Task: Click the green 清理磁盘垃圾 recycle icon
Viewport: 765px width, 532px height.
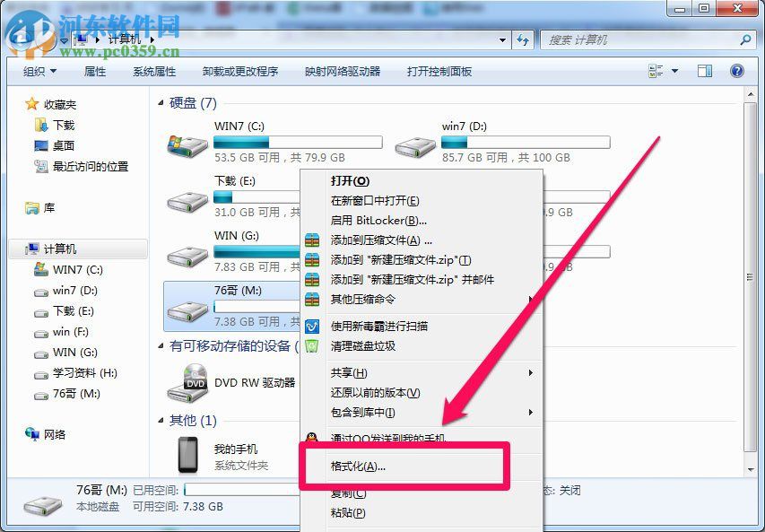Action: (313, 344)
